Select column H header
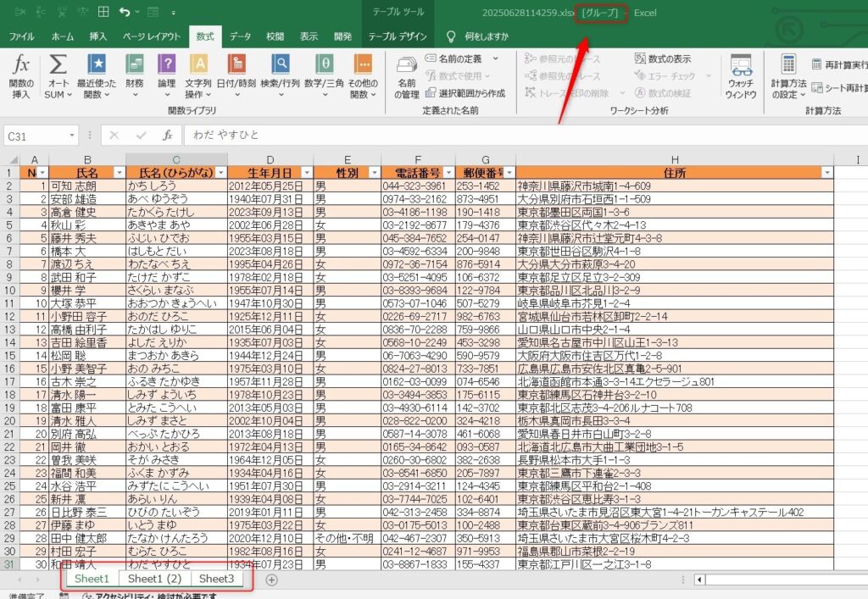868x599 pixels. (x=674, y=160)
